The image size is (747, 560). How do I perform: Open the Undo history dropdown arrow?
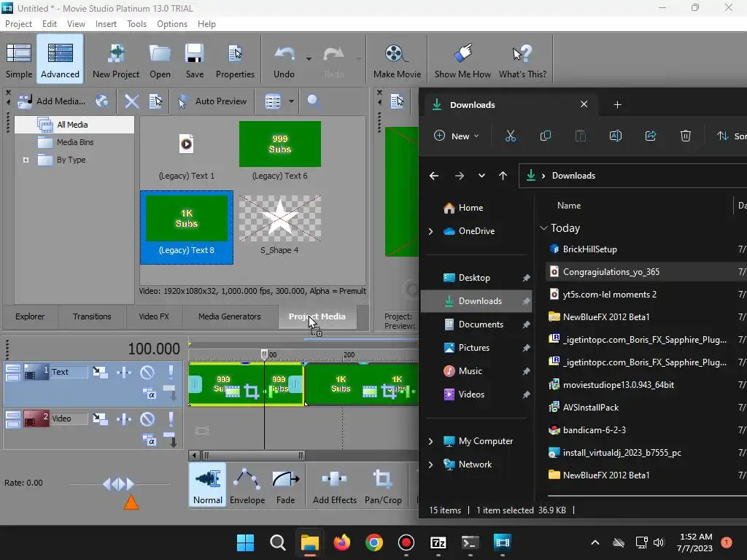click(309, 59)
